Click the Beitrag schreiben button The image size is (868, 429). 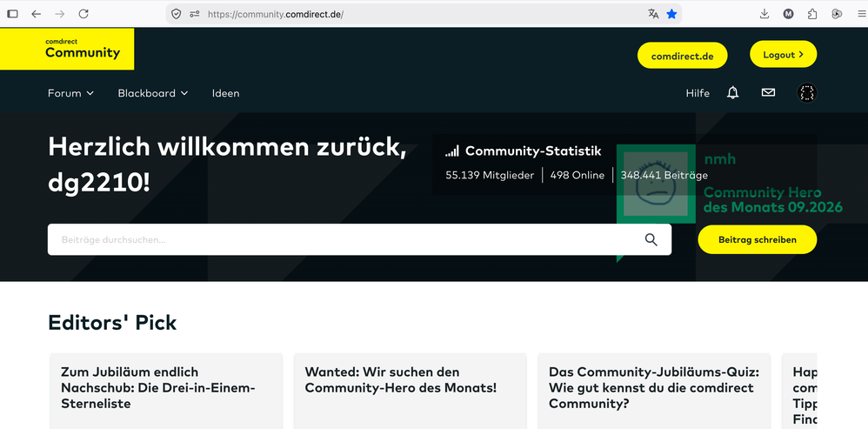click(758, 239)
